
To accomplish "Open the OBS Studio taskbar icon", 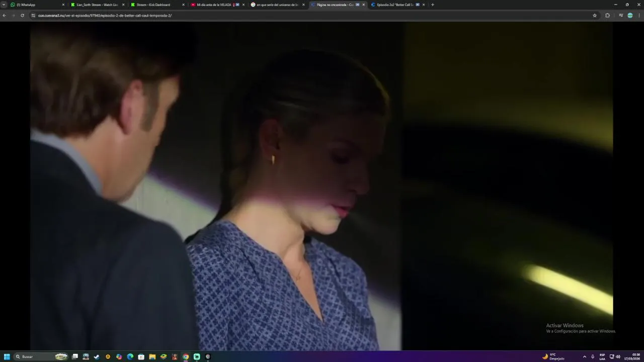I will (x=208, y=356).
